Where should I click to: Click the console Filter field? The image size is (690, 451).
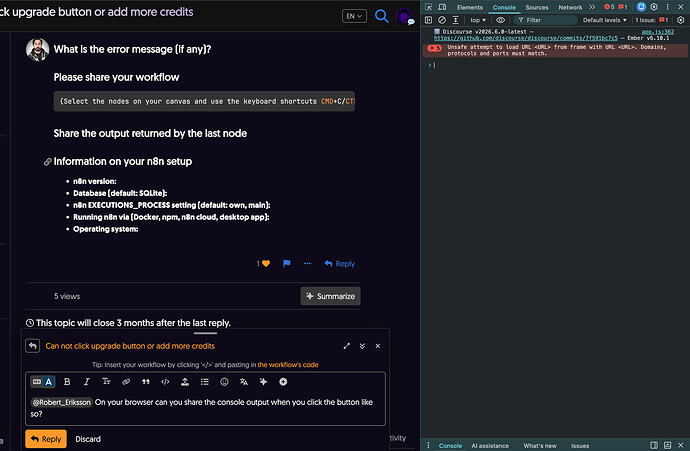click(x=546, y=20)
